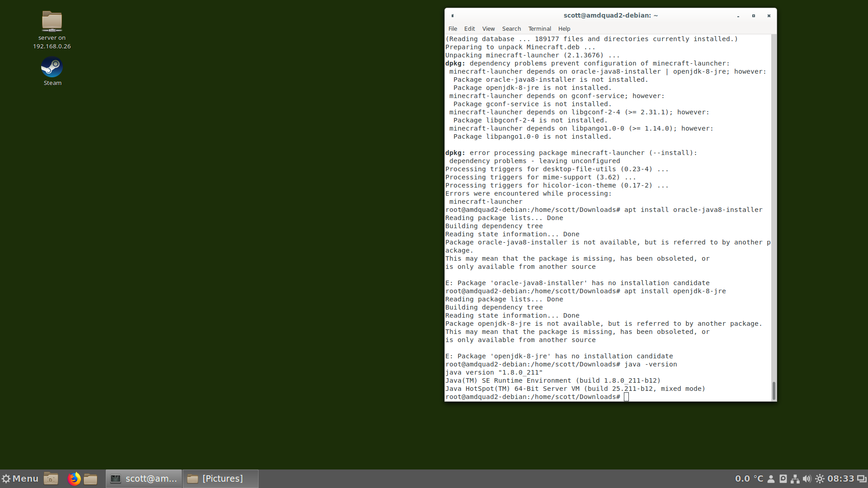This screenshot has height=488, width=868.
Task: Open the removable drives tray icon
Action: (x=783, y=479)
